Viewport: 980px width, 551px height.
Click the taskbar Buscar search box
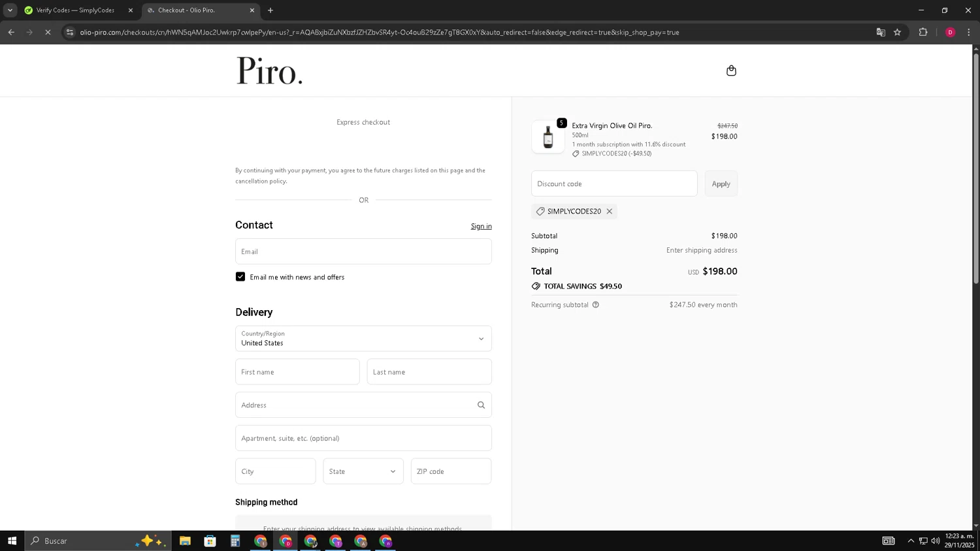[98, 541]
